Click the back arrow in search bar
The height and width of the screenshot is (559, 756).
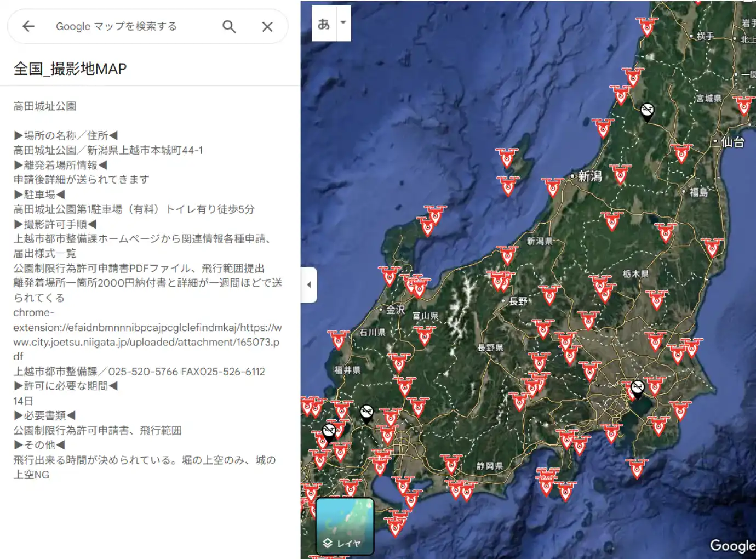[28, 26]
